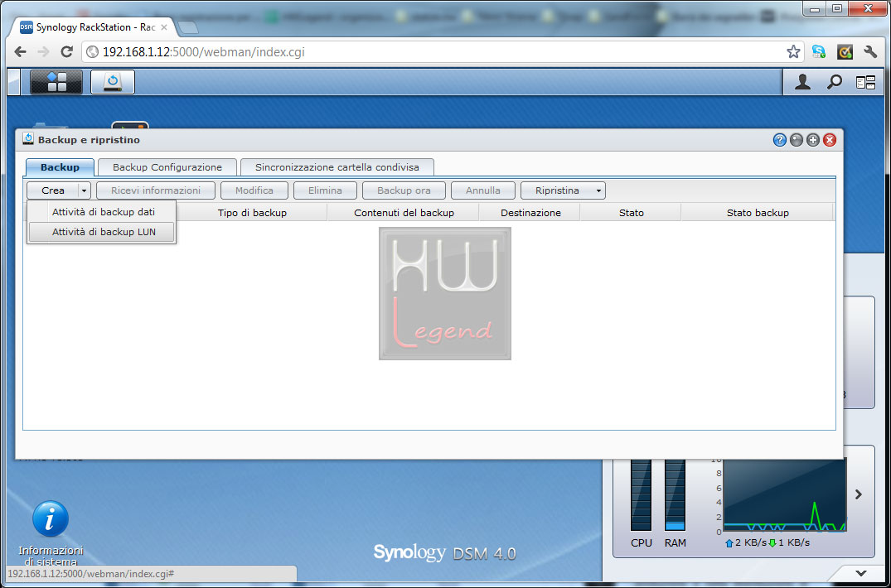This screenshot has width=891, height=588.
Task: Reload the page in the browser
Action: click(67, 52)
